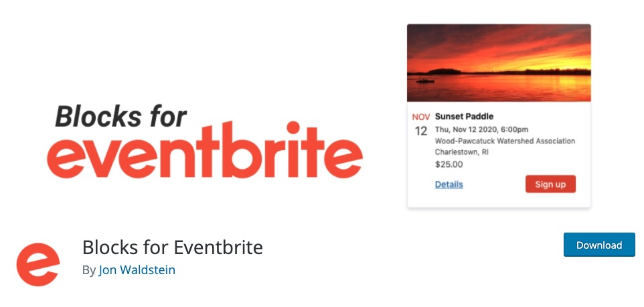Open the Jon Waldstein author link
This screenshot has height=307, width=644.
[x=137, y=270]
